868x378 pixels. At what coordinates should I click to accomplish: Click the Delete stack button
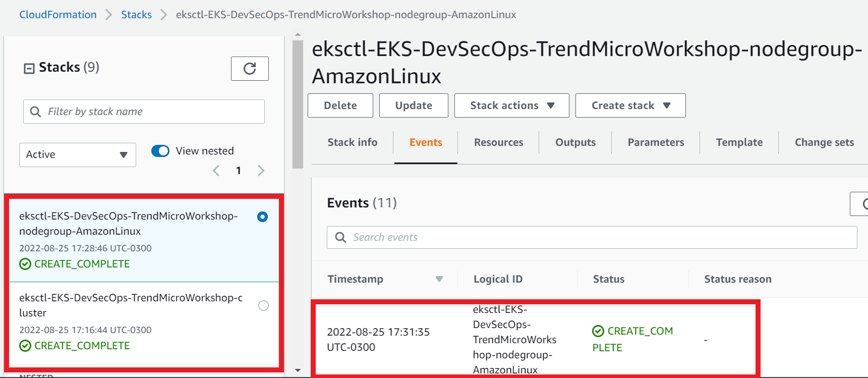pos(340,105)
